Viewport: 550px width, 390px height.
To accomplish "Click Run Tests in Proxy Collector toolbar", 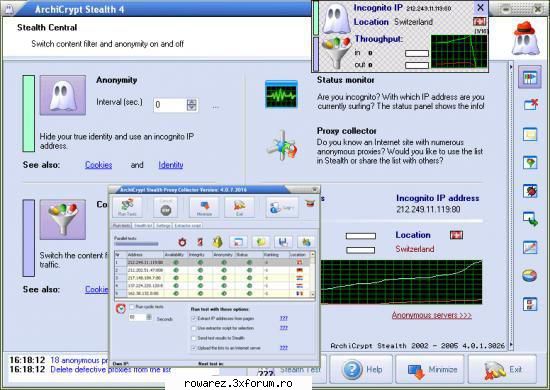I will coord(127,207).
